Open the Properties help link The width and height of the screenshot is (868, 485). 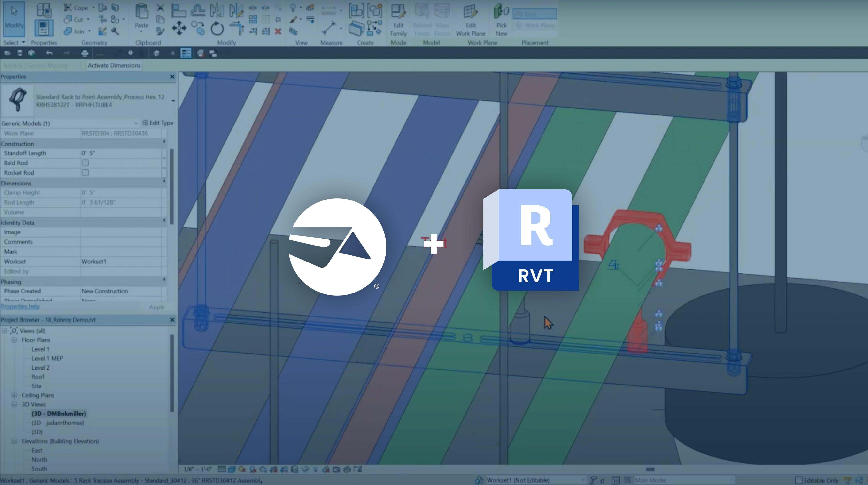click(20, 306)
